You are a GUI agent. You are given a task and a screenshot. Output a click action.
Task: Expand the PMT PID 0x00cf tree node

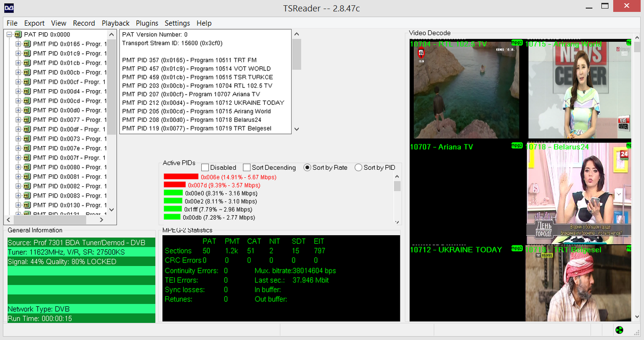[18, 82]
